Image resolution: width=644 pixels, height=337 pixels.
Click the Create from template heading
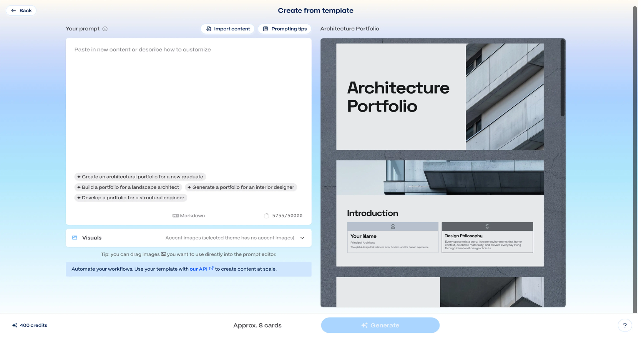pyautogui.click(x=315, y=10)
